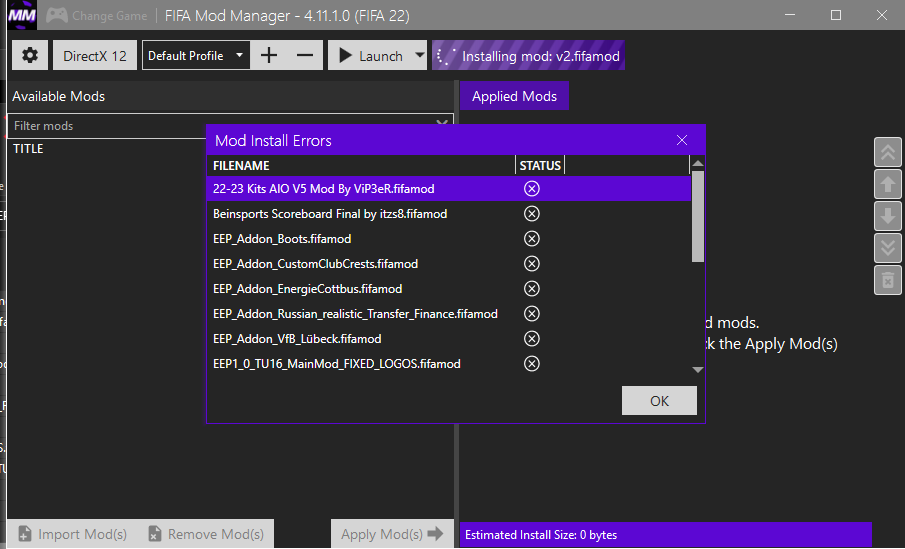The width and height of the screenshot is (905, 549).
Task: Click the Change Game controller icon
Action: coord(57,15)
